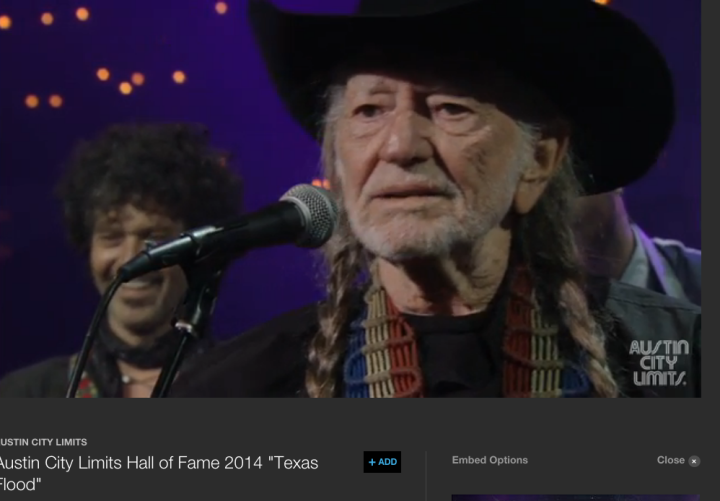Click the Hall of Fame 2014 video title
Screen dimensions: 720x501
[x=158, y=473]
